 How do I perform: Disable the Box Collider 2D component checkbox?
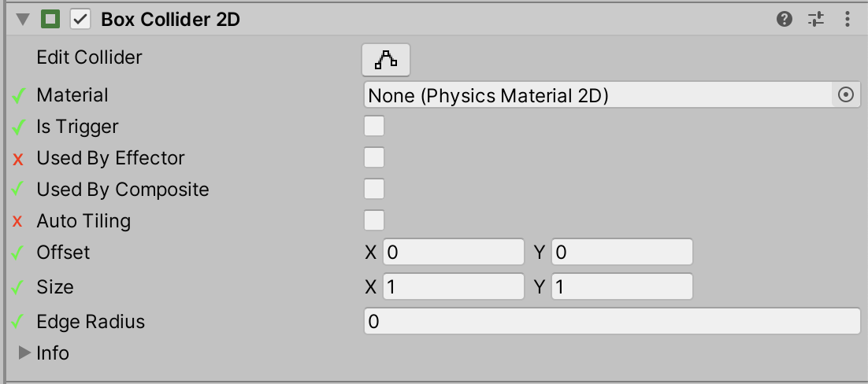pos(80,20)
